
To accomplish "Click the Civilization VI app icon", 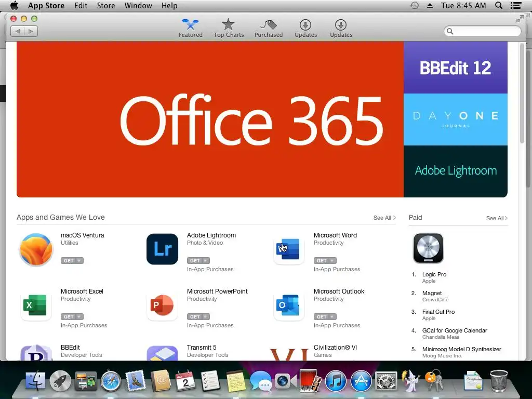I will [x=289, y=354].
